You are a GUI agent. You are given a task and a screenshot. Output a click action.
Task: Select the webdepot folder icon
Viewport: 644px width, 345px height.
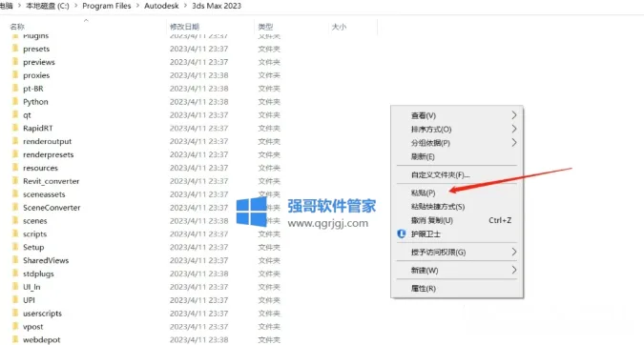pos(15,339)
